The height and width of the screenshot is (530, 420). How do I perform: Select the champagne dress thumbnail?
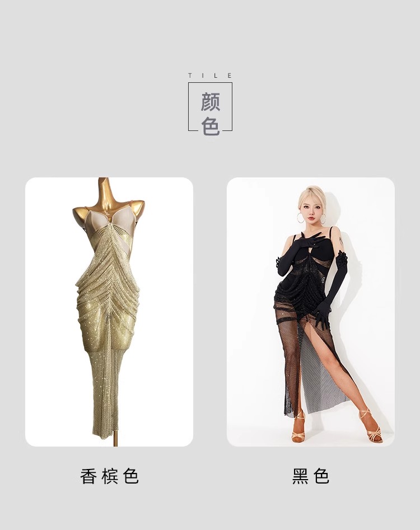109,312
